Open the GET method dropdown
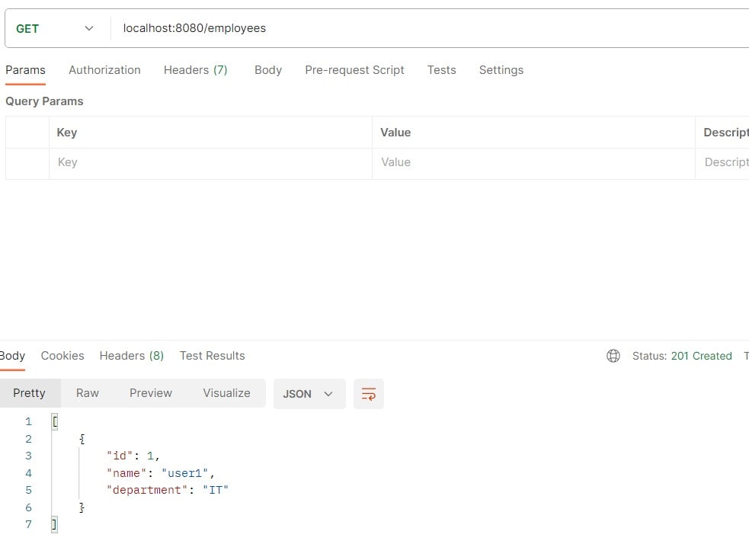This screenshot has width=749, height=560. pos(55,29)
